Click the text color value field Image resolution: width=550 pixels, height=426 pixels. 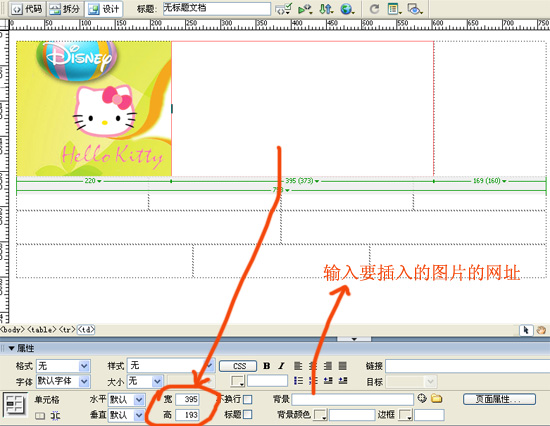click(x=267, y=381)
